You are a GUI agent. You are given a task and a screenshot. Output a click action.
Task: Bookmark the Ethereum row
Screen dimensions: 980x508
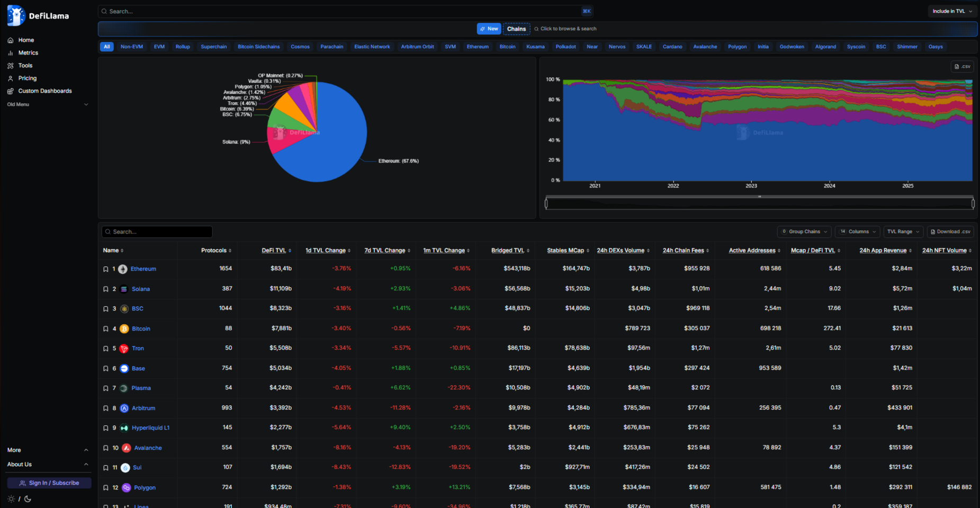106,269
